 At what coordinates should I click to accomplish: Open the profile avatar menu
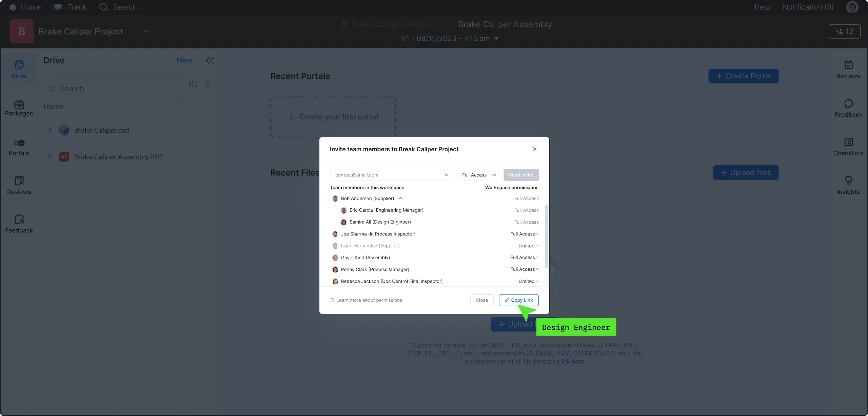(853, 7)
